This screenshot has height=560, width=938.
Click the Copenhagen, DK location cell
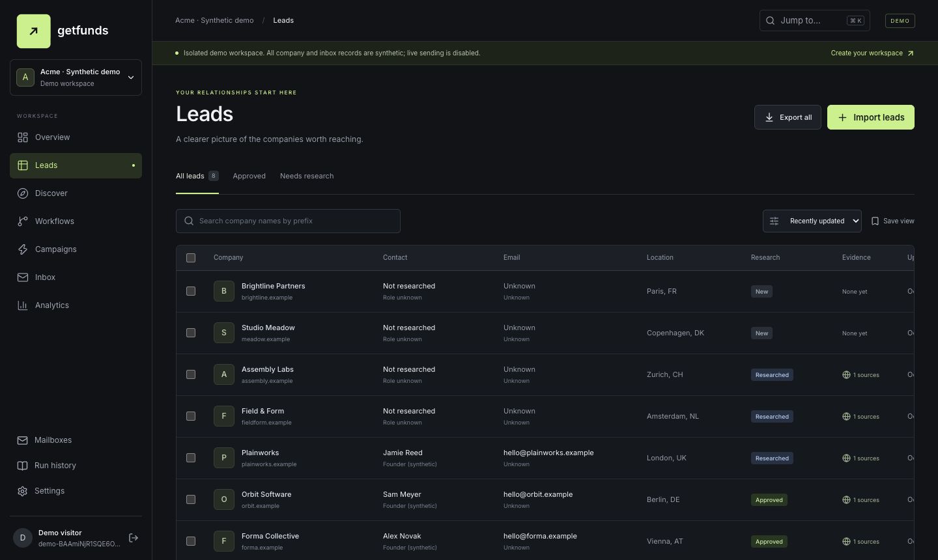[675, 333]
